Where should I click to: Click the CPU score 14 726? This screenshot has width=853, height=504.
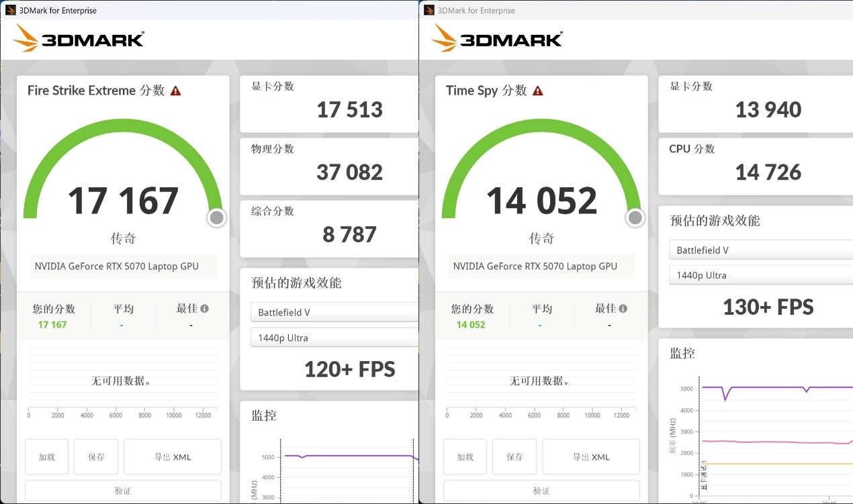click(768, 172)
